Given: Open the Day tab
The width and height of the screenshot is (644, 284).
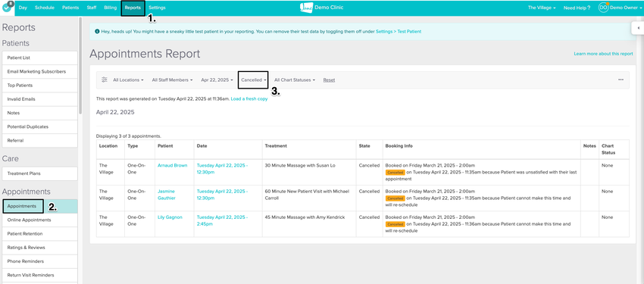Looking at the screenshot, I should pyautogui.click(x=23, y=8).
